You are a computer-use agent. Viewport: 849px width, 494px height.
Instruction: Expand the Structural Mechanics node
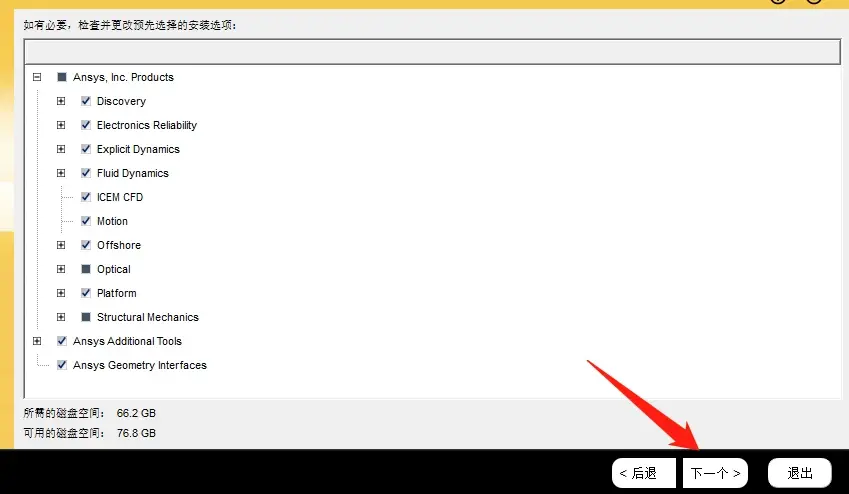pos(61,317)
